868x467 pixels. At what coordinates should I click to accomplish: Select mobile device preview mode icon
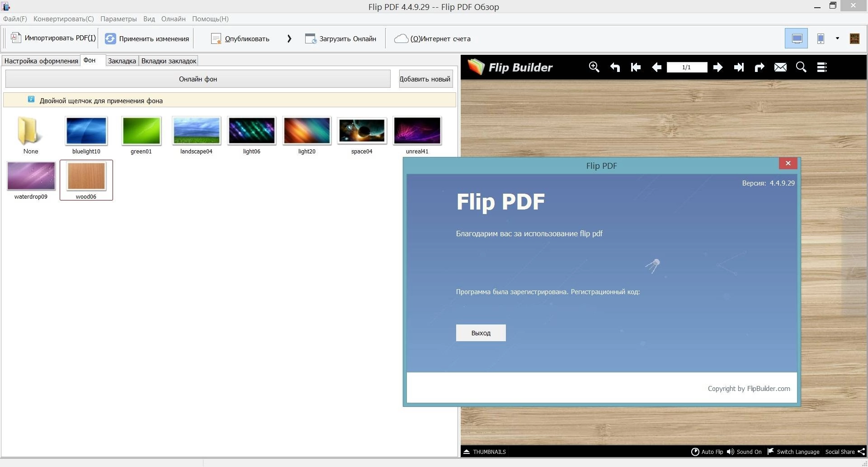(x=821, y=38)
